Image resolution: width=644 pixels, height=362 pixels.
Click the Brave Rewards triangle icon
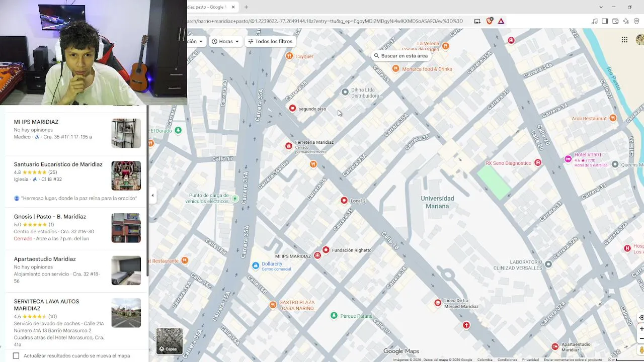coord(501,21)
